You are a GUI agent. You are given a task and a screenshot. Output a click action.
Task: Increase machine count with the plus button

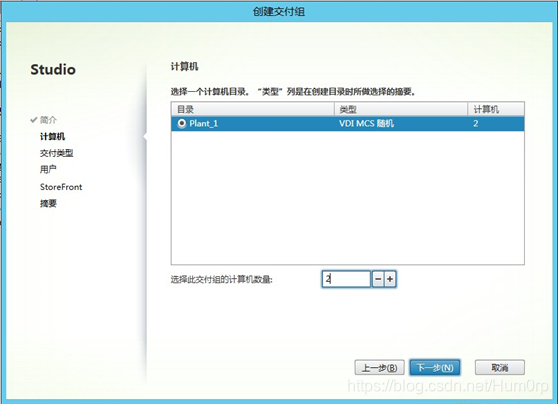[390, 279]
